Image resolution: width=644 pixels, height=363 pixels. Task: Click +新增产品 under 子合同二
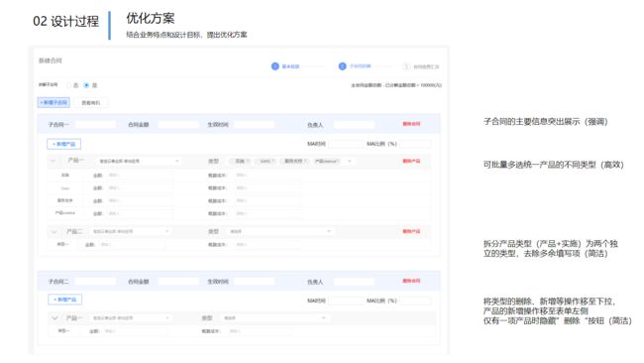pyautogui.click(x=64, y=300)
